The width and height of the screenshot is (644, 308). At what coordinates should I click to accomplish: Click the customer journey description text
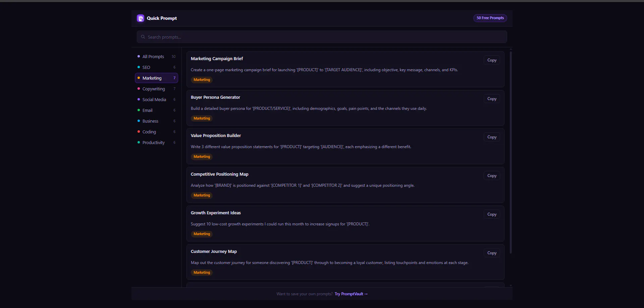(329, 263)
